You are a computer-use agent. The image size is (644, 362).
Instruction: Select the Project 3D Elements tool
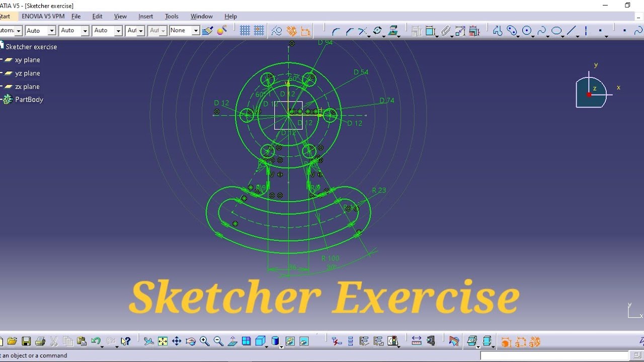coord(393,31)
